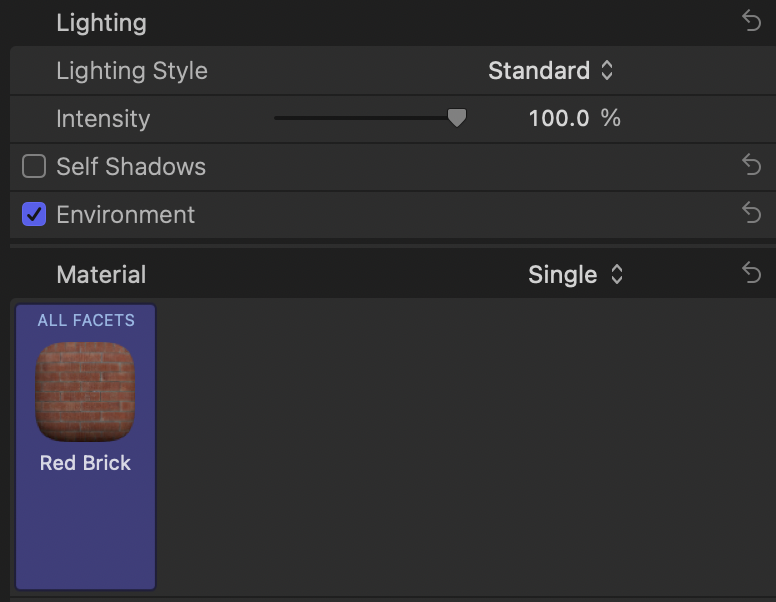Expand the Material section header

point(101,274)
